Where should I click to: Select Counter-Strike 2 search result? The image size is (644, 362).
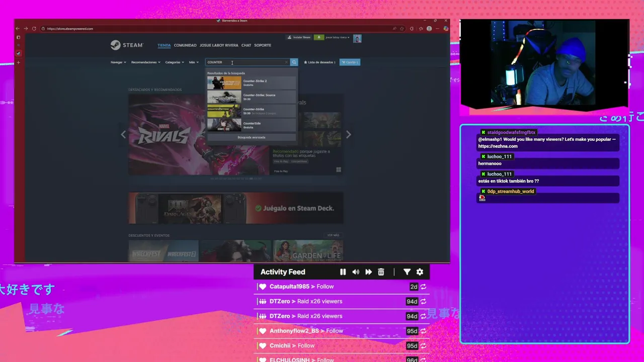[x=252, y=82]
